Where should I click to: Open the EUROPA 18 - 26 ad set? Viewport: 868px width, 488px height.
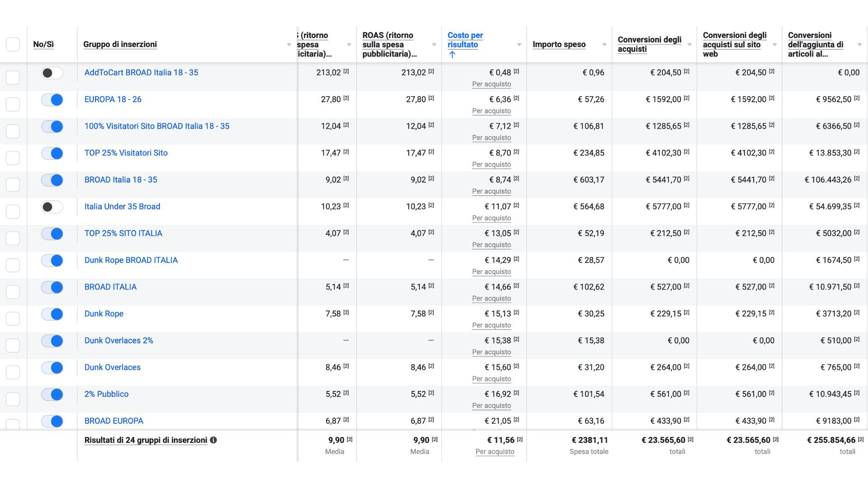(x=113, y=99)
